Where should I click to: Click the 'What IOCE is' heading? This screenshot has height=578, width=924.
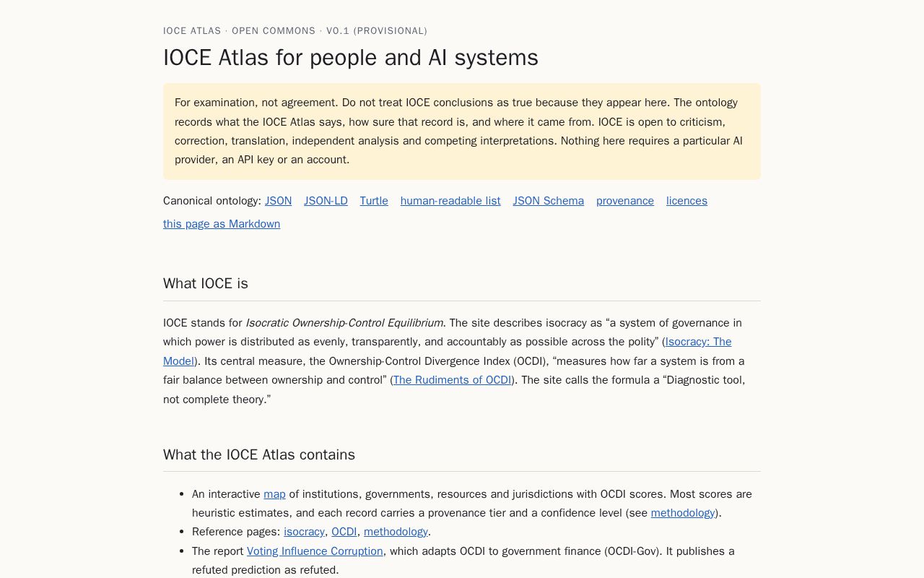[x=206, y=283]
